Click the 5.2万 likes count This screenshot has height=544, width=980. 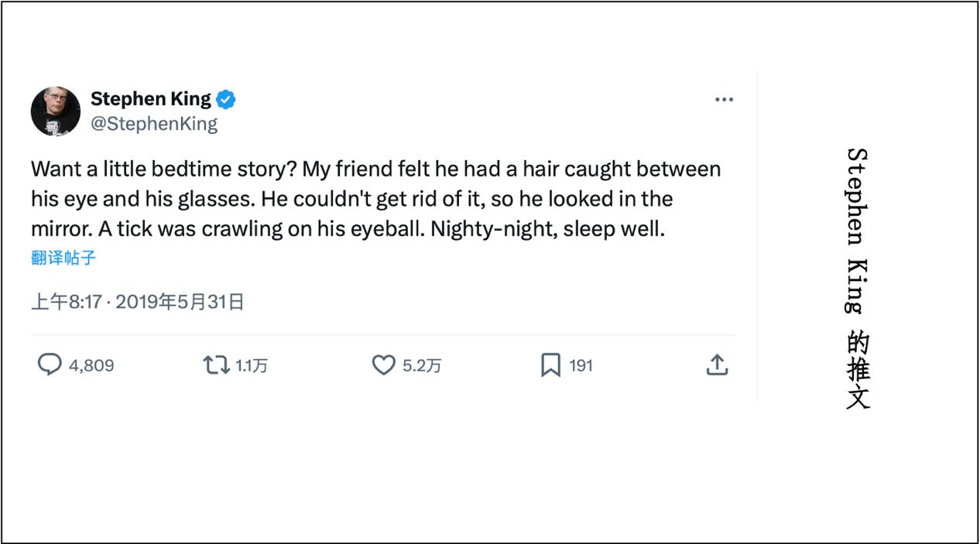pos(422,365)
